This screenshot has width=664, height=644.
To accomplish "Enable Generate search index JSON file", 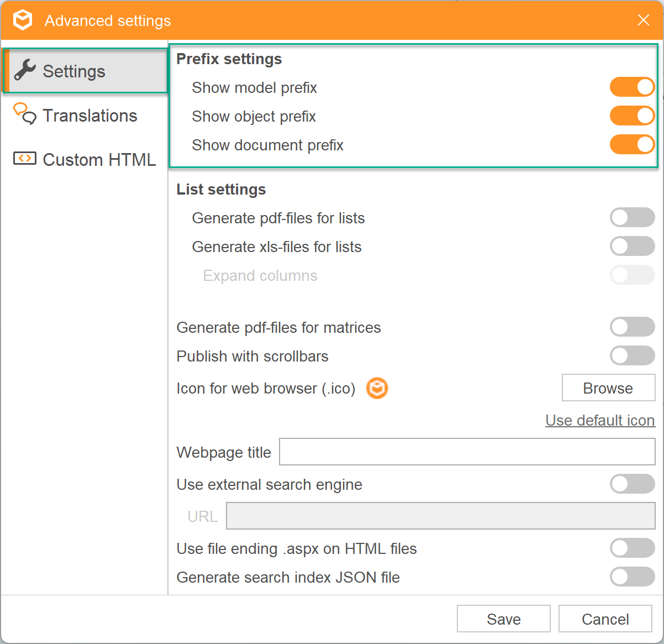I will coord(632,577).
